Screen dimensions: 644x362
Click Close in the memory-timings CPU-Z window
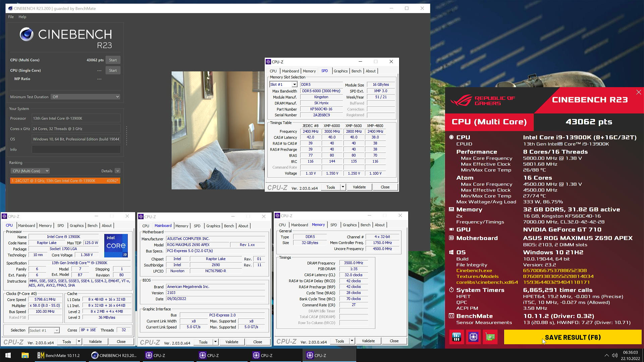pyautogui.click(x=394, y=341)
